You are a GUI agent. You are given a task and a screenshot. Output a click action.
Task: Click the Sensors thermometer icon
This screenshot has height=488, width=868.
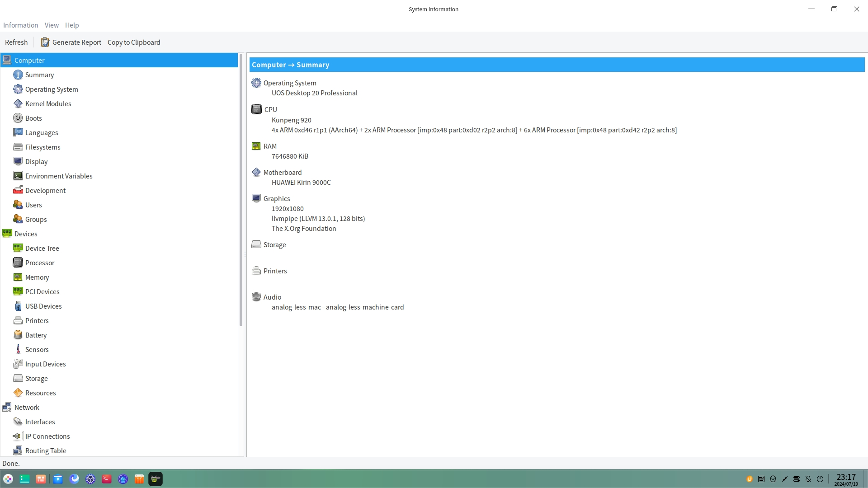click(x=18, y=349)
